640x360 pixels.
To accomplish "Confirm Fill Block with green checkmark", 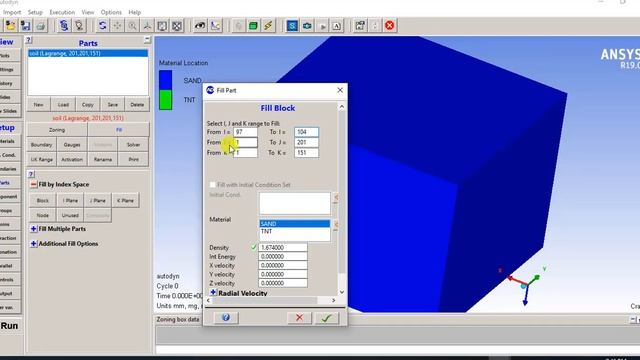I will (327, 318).
